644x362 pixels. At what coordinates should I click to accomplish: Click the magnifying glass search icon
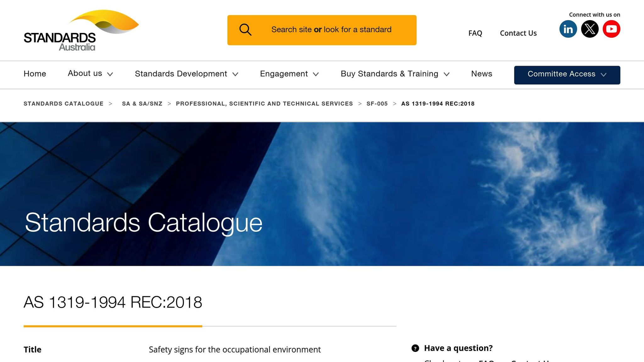[x=245, y=30]
